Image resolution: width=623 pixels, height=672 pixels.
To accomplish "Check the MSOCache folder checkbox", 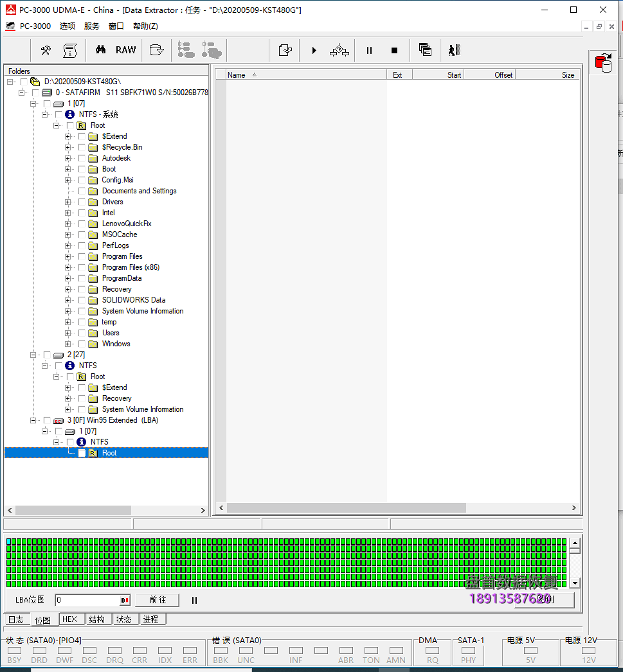I will 82,234.
